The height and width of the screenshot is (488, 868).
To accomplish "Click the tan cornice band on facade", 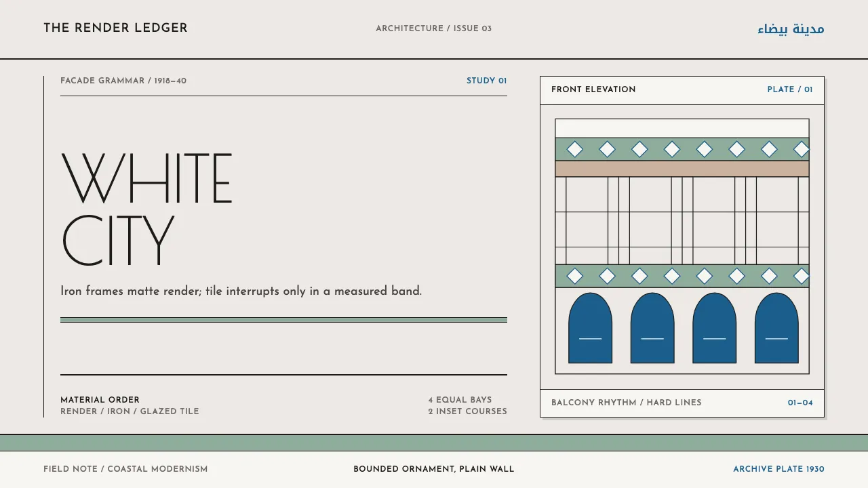I will tap(682, 169).
